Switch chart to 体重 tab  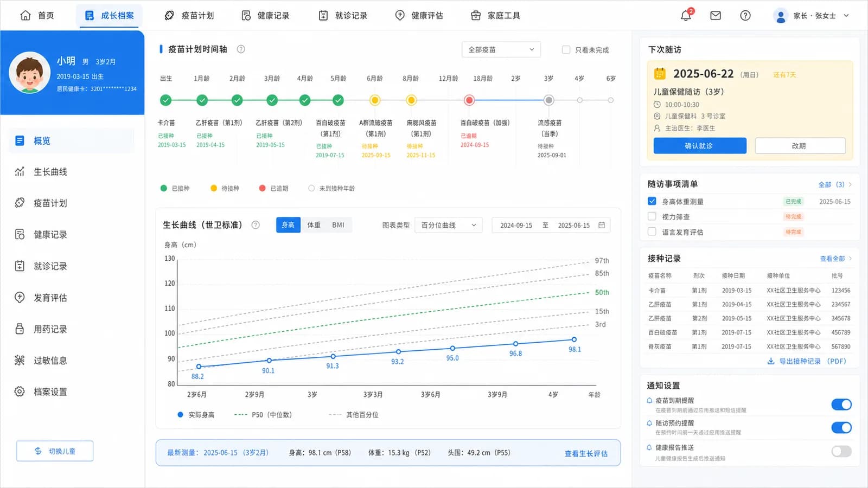coord(314,224)
